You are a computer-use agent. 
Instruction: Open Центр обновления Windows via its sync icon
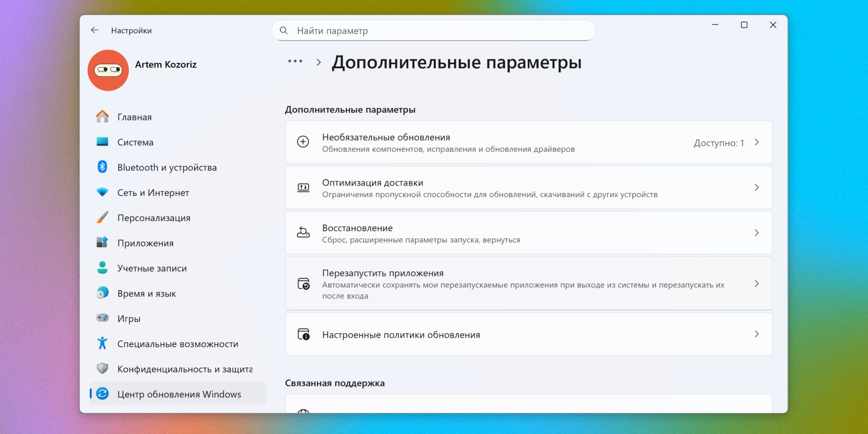[102, 394]
